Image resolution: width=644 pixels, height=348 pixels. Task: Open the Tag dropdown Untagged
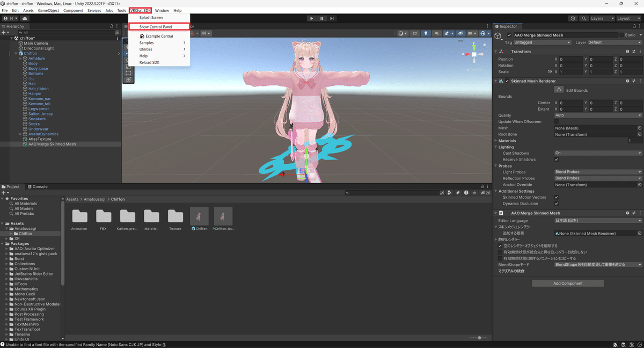(543, 42)
